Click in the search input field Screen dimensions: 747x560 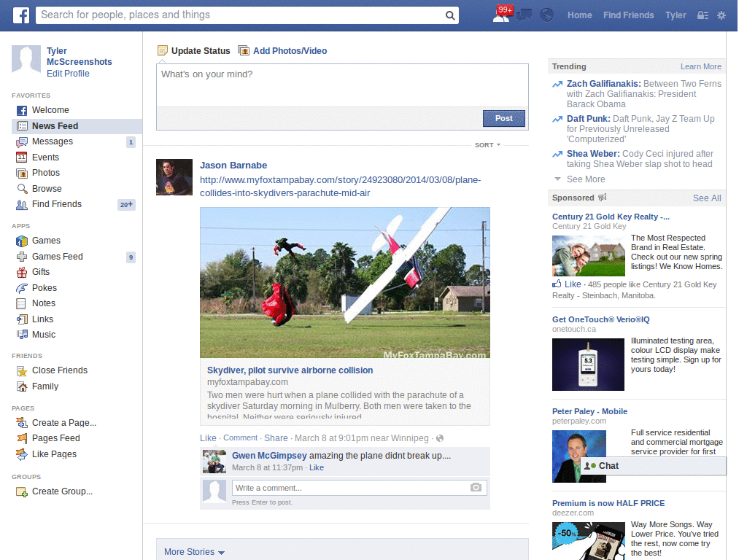click(x=241, y=15)
